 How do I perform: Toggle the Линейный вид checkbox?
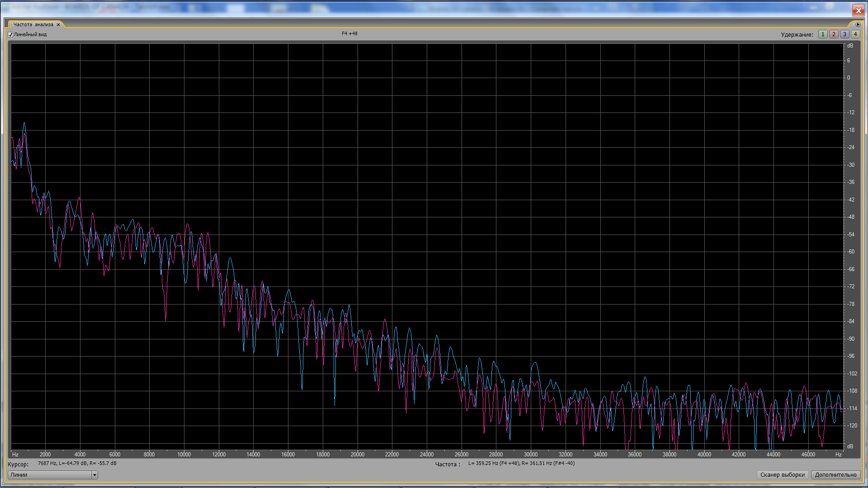click(x=10, y=34)
